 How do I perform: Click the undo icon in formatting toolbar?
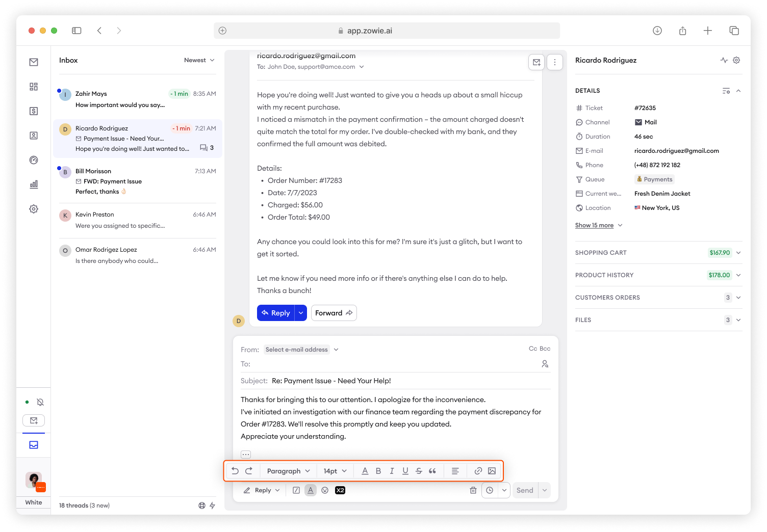(235, 471)
